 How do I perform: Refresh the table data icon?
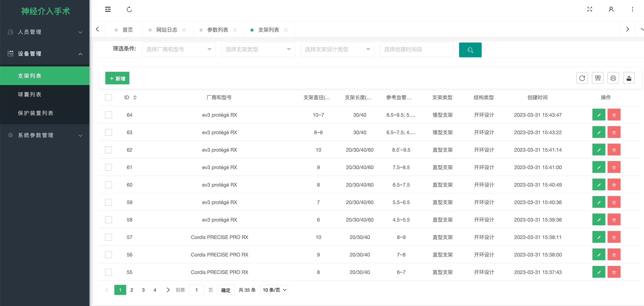[582, 78]
